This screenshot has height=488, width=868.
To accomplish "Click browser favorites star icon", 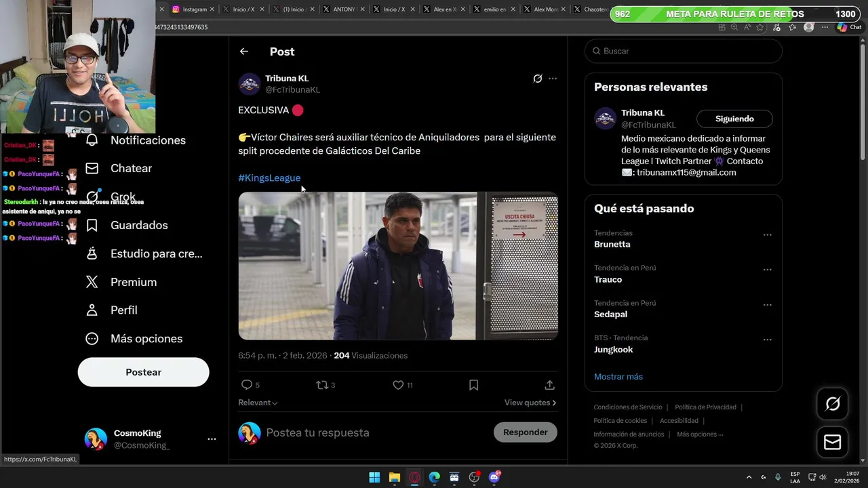I will [x=760, y=27].
